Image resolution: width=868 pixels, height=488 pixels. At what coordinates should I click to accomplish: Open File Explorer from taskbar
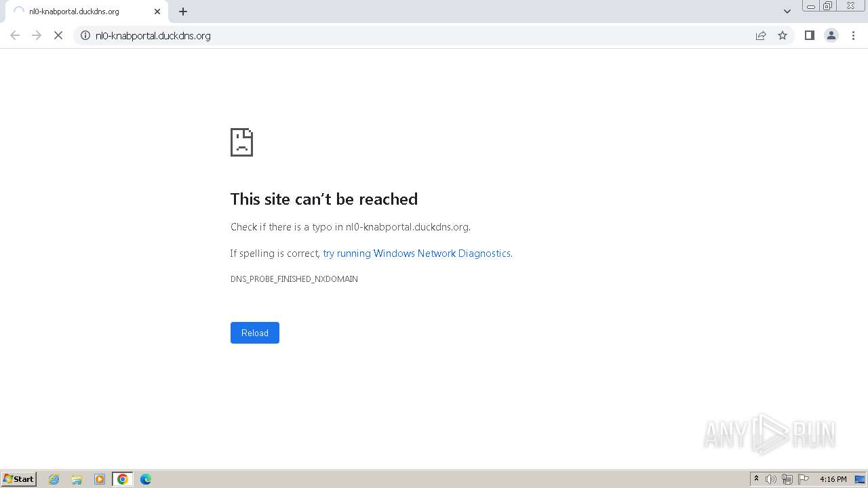(77, 479)
